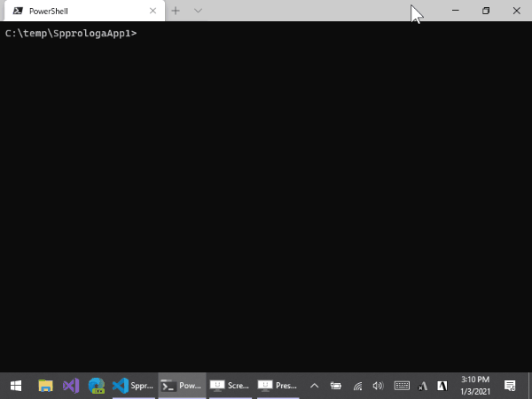Open clock showing 3:10 PM

475,386
